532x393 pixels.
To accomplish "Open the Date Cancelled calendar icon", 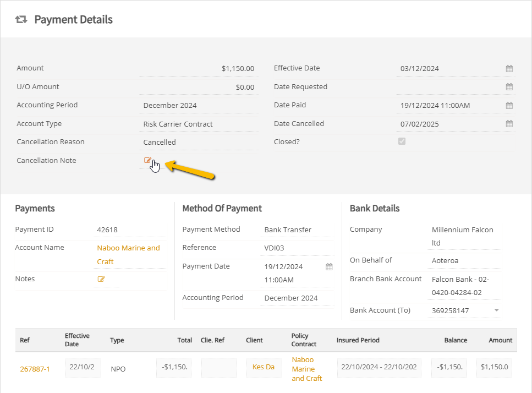I will 509,124.
